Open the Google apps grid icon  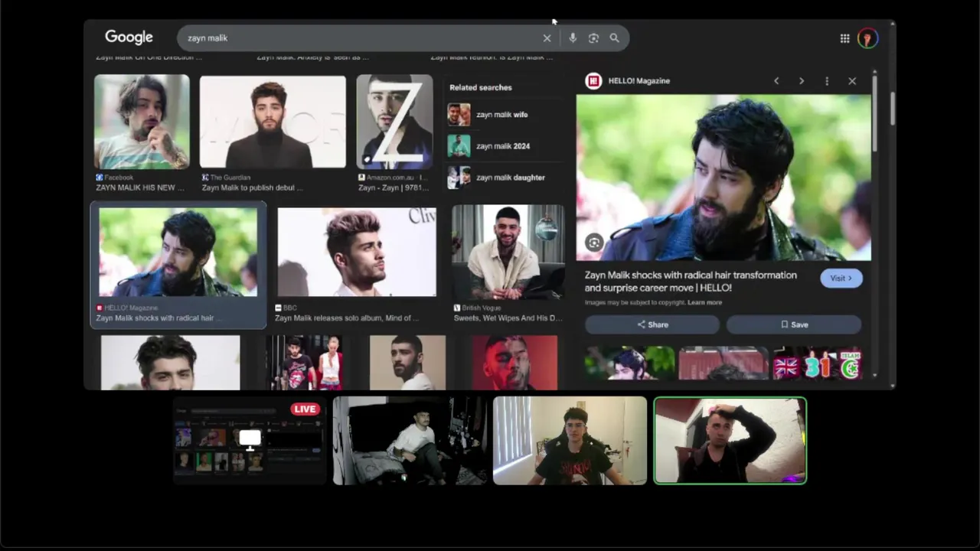844,38
